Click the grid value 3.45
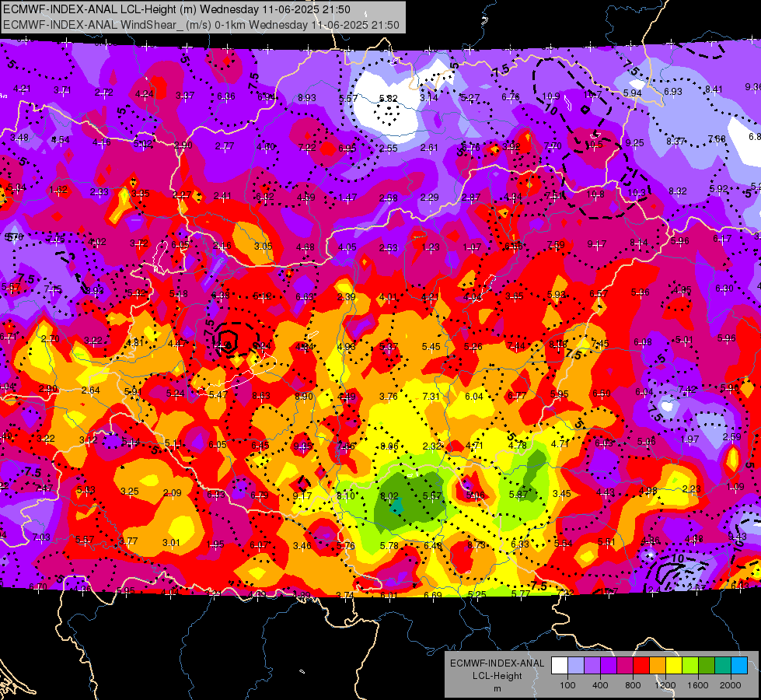Screen dimensions: 761x700 pos(561,494)
